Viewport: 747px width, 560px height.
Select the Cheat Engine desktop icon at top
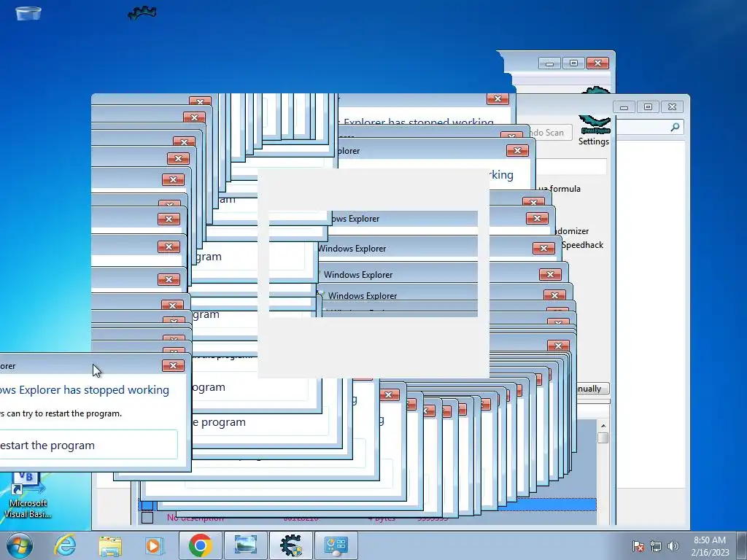pos(142,12)
